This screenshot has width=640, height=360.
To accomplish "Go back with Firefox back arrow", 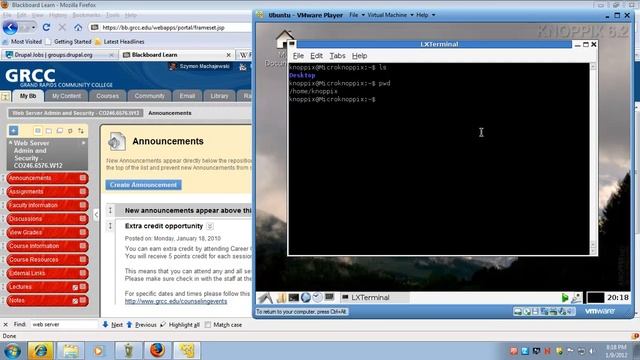I will [x=10, y=28].
